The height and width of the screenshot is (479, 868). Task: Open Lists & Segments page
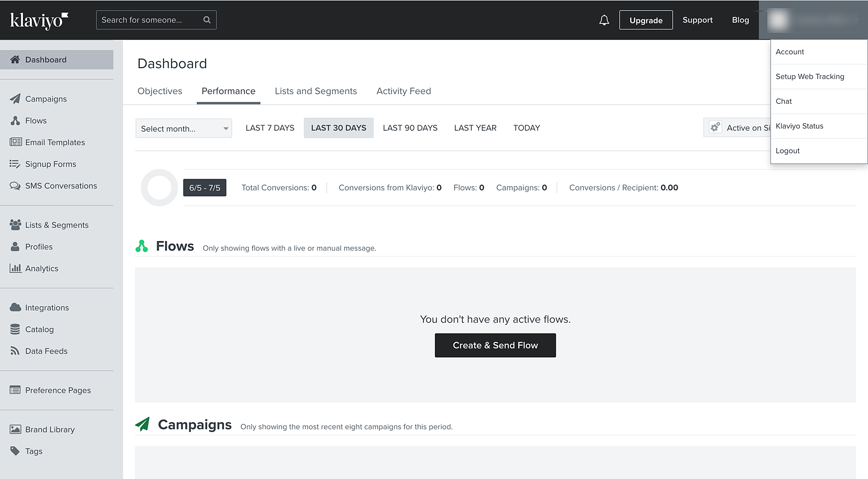click(57, 225)
